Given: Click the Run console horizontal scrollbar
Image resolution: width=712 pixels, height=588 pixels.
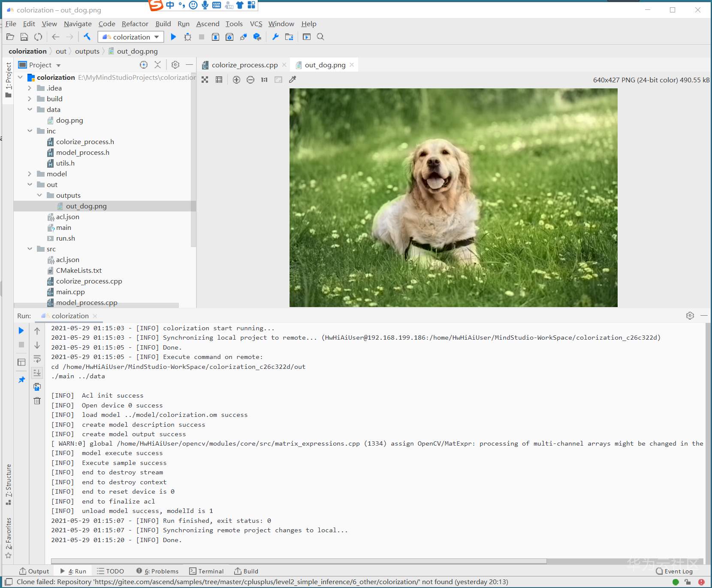Looking at the screenshot, I should (x=299, y=561).
